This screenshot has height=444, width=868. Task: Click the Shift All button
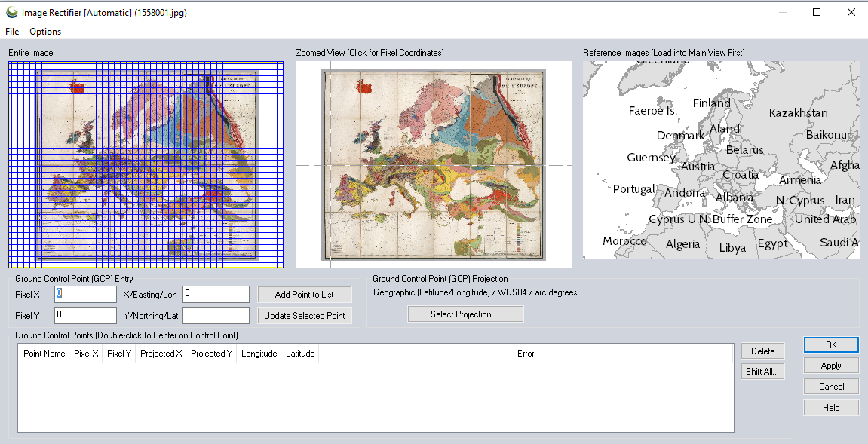click(762, 372)
